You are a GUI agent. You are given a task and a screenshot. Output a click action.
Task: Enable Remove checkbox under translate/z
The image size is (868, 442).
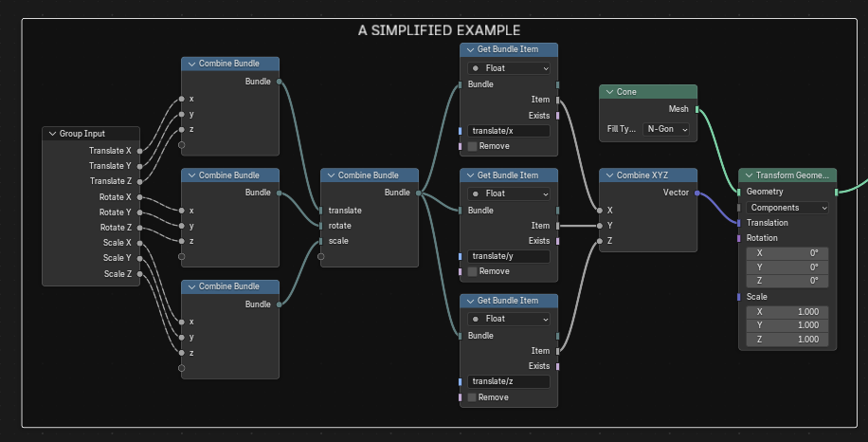(472, 397)
